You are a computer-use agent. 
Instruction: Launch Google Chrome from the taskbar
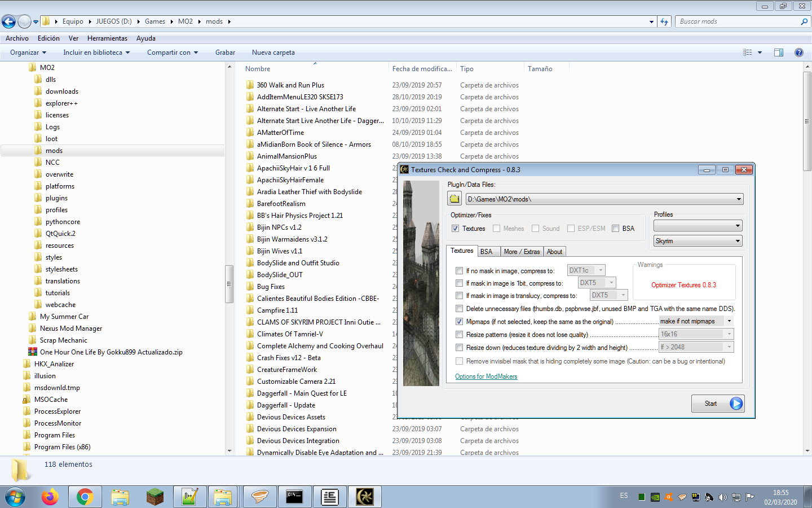coord(85,497)
